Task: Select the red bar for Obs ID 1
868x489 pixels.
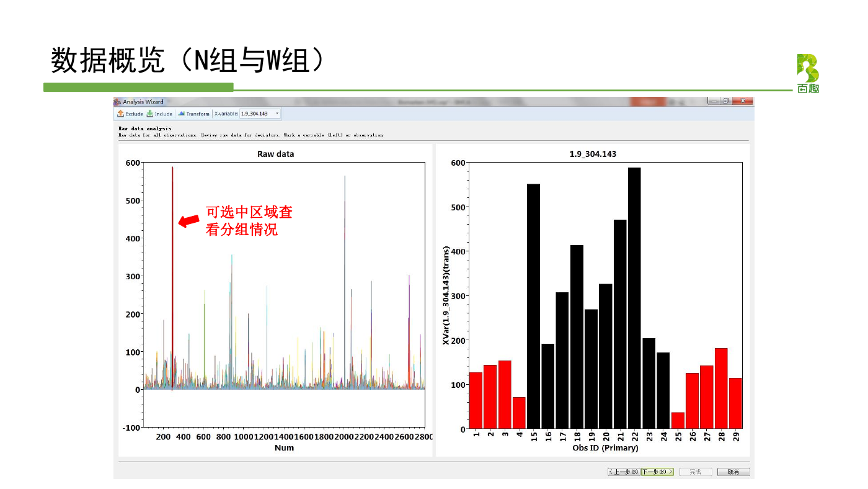Action: pos(476,400)
